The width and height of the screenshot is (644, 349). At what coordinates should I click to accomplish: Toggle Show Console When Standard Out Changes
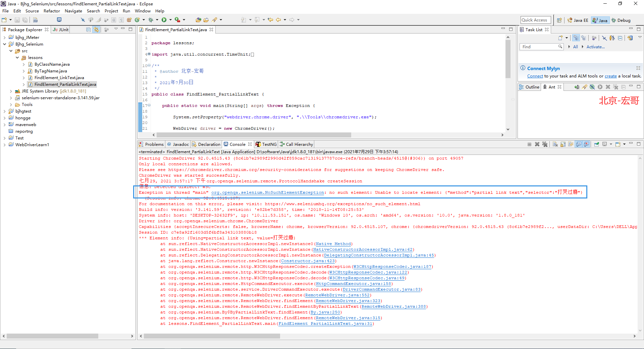pos(579,144)
